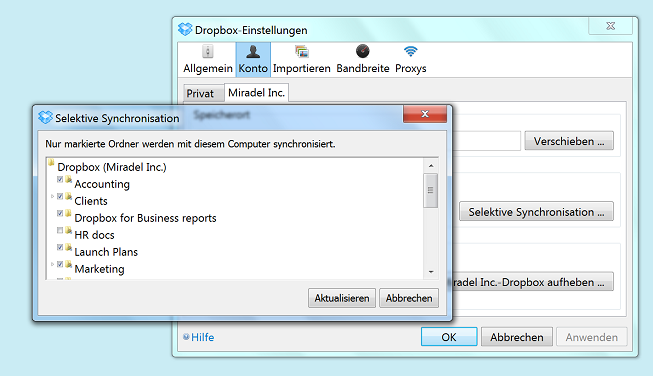Select the Launch Plans folder label
Image resolution: width=653 pixels, height=376 pixels.
click(x=106, y=252)
